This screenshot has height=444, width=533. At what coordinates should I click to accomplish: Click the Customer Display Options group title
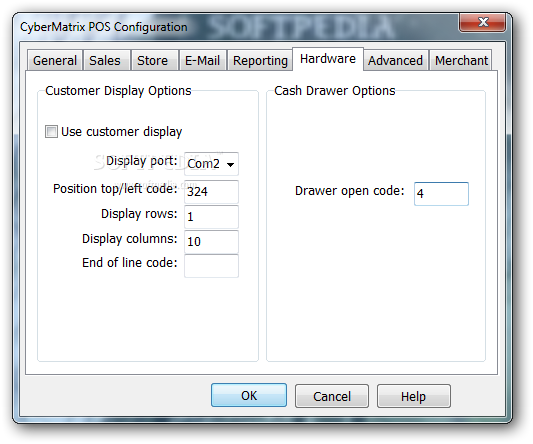pyautogui.click(x=118, y=91)
